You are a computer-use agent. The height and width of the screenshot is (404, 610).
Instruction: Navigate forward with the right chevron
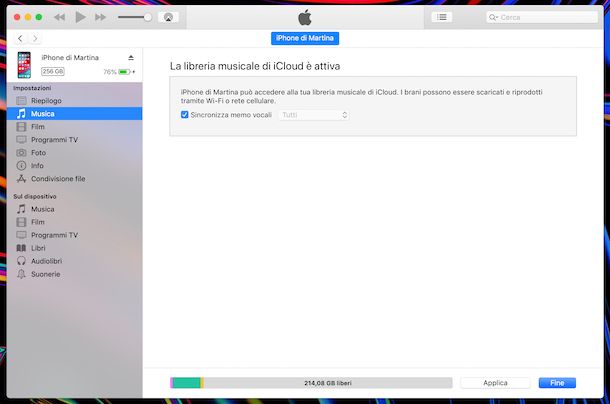(x=36, y=38)
